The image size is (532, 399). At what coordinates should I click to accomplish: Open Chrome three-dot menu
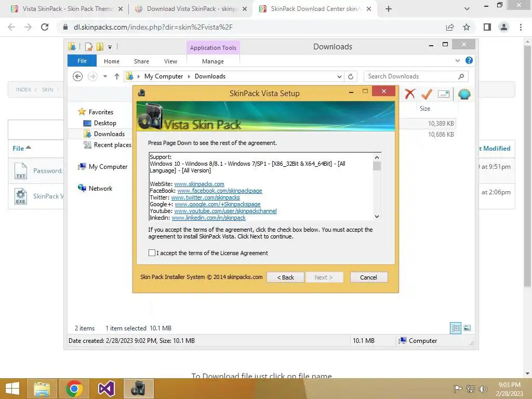pyautogui.click(x=521, y=27)
